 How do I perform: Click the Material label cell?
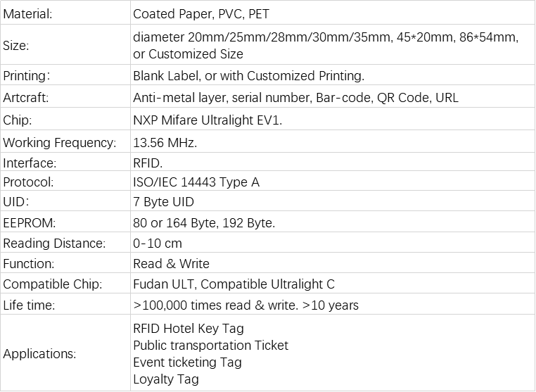click(65, 13)
